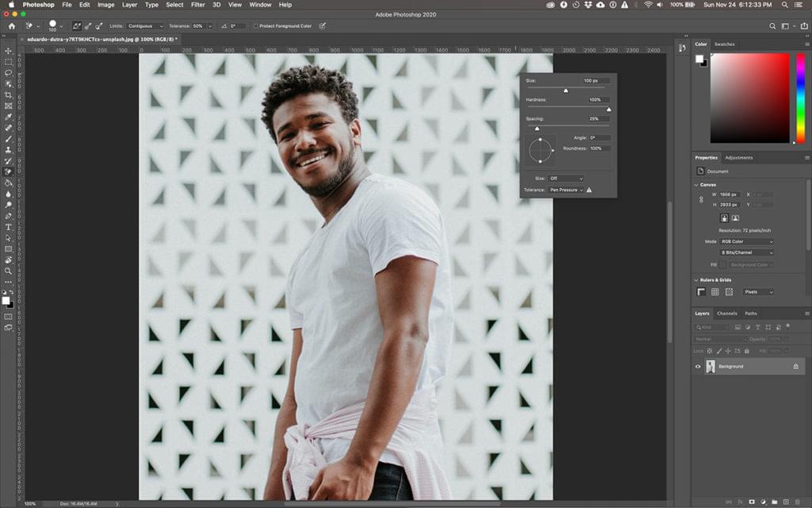Screen dimensions: 812x508
Task: Click the brush Size value field
Action: [595, 81]
